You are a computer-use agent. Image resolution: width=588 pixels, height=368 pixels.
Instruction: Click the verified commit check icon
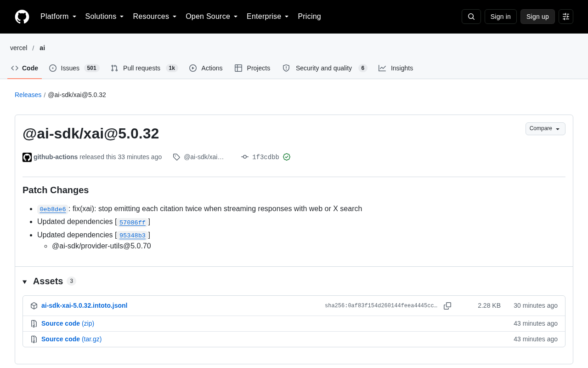pyautogui.click(x=287, y=157)
